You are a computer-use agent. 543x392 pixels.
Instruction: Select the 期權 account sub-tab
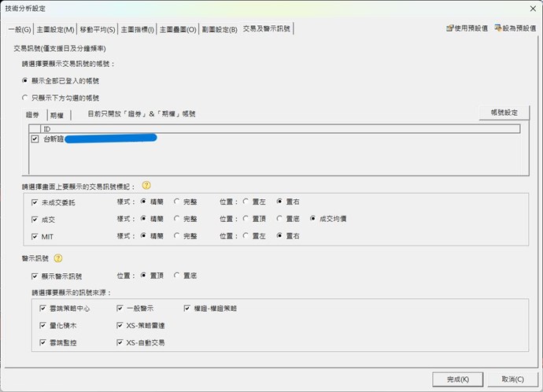[57, 114]
